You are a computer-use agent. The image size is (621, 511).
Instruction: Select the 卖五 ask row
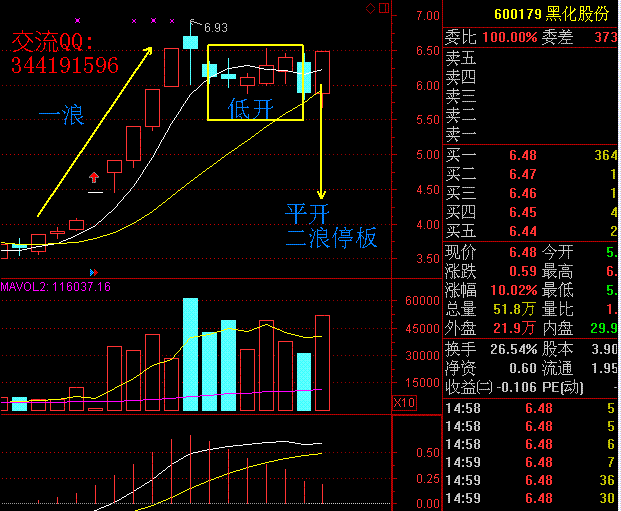[530, 60]
